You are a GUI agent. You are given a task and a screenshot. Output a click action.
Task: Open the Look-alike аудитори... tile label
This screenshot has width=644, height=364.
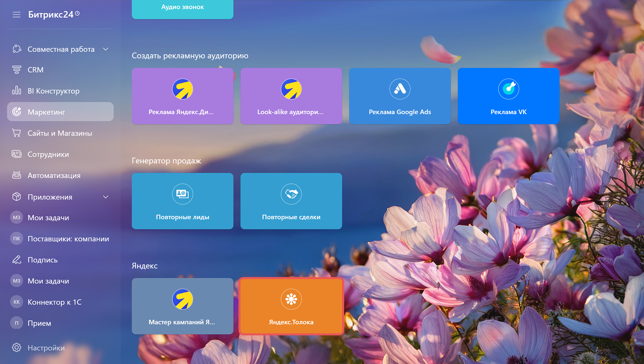[290, 112]
